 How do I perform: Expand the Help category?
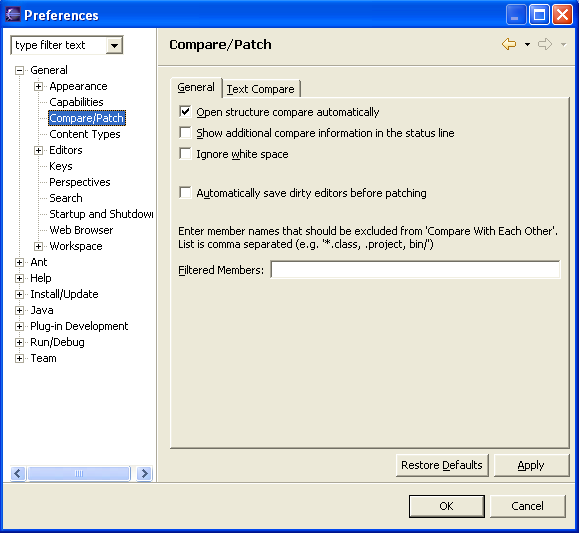click(19, 278)
